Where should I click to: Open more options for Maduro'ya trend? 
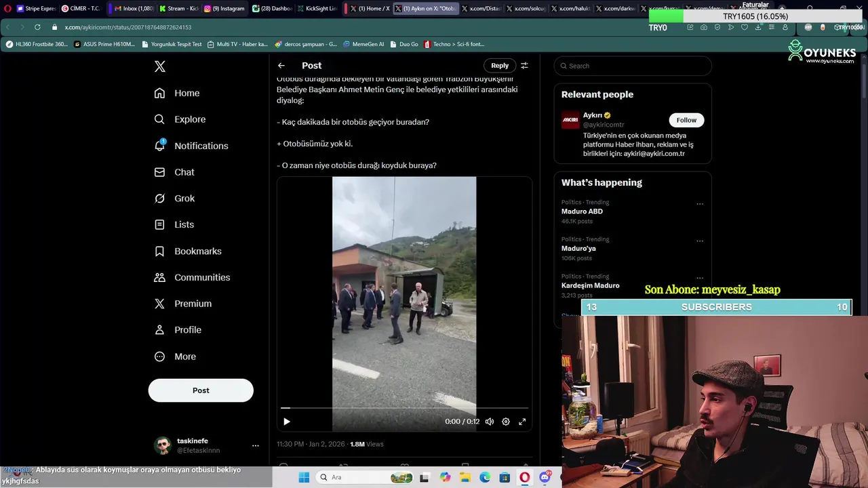tap(700, 241)
